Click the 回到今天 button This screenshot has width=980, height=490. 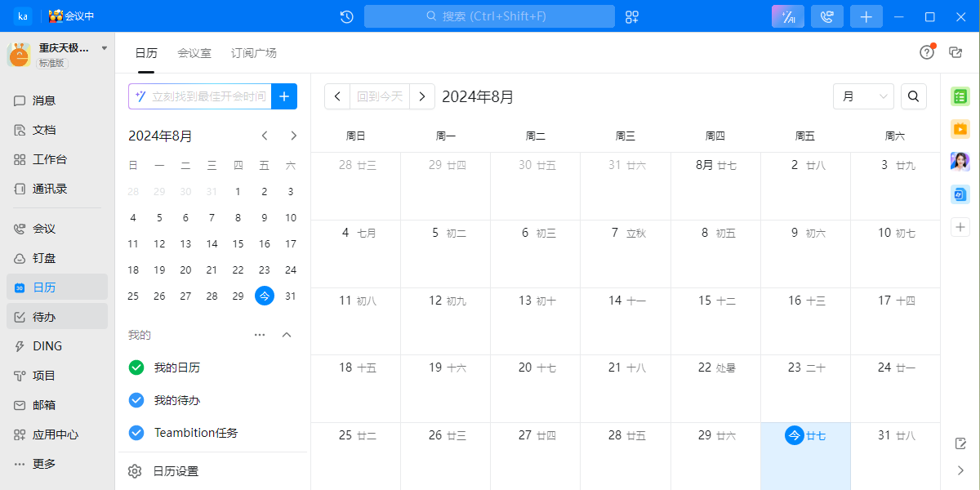coord(379,96)
